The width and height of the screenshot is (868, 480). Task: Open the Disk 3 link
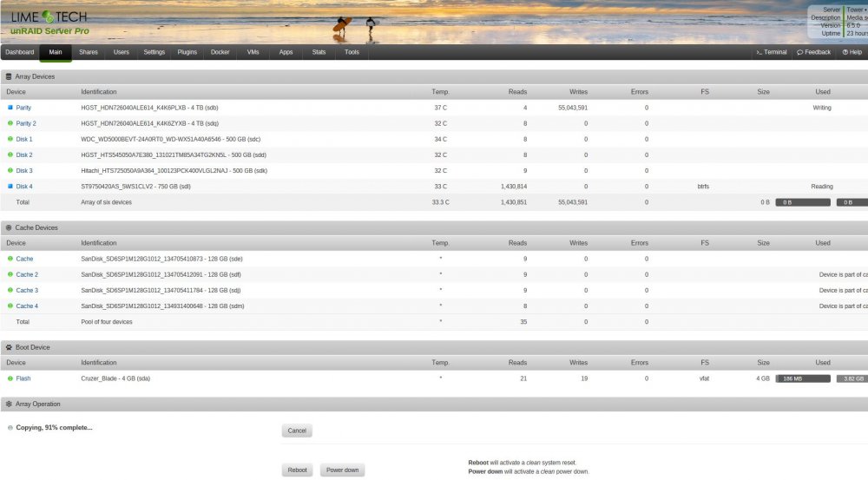pos(23,170)
